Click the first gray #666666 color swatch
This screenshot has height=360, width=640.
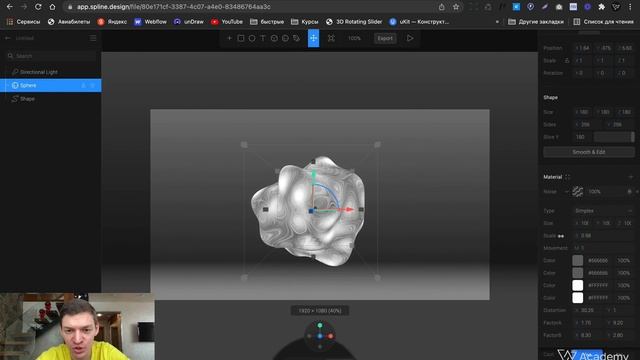[x=578, y=260]
